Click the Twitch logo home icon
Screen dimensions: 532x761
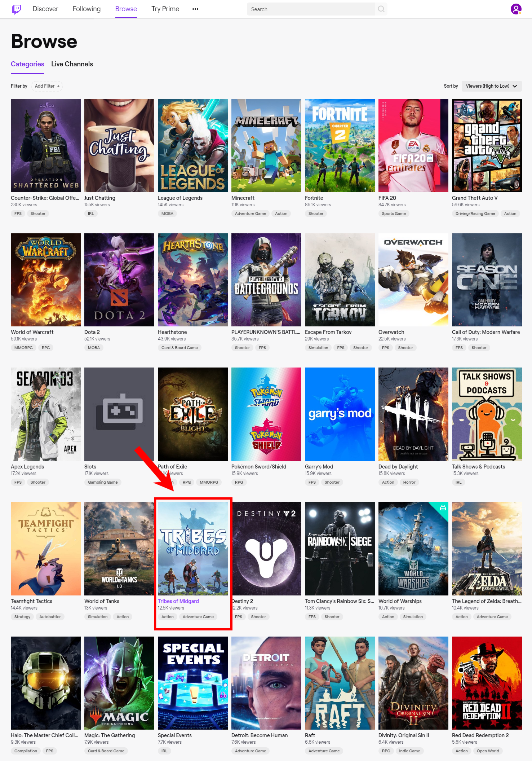(17, 9)
